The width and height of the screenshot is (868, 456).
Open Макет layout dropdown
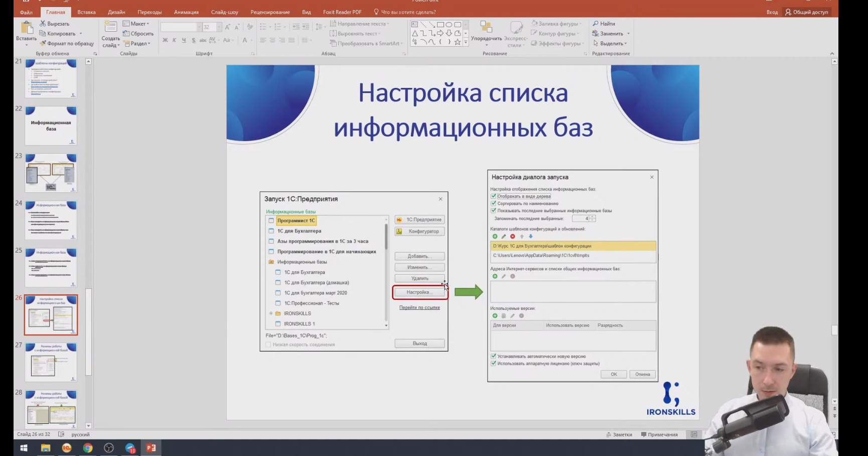pos(136,24)
